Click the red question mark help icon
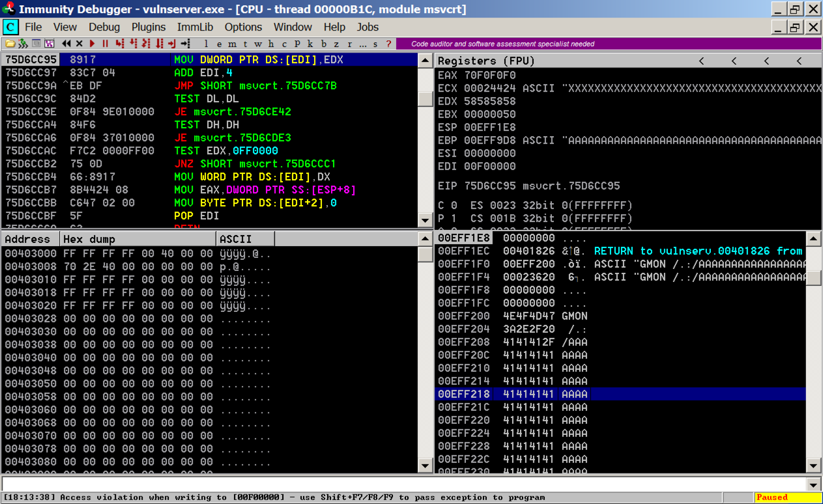This screenshot has height=504, width=823. 389,44
